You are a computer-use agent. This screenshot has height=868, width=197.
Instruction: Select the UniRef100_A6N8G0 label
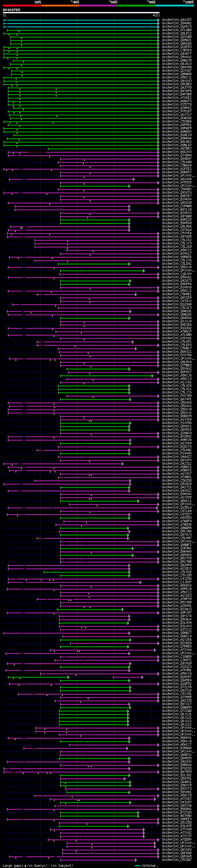point(177,131)
